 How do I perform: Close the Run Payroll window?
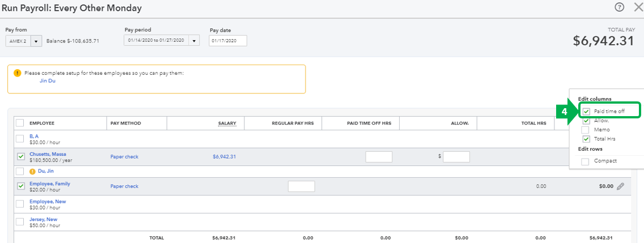coord(638,7)
